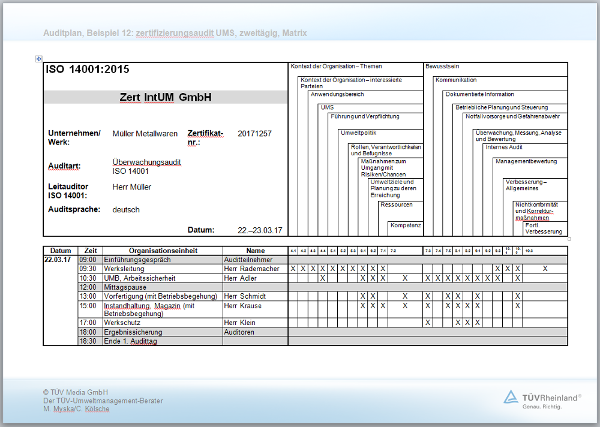Click the Herr Rademacher name cell
Image resolution: width=600 pixels, height=427 pixels.
point(250,268)
